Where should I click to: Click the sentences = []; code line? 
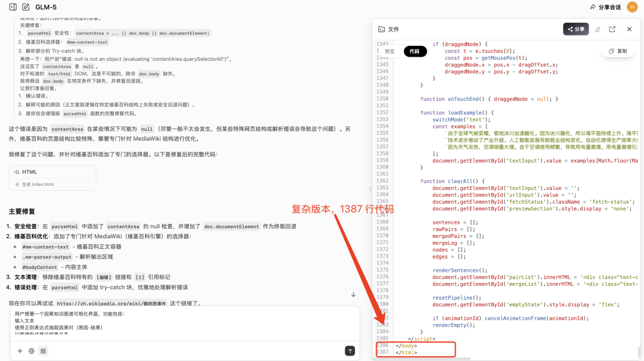click(x=455, y=222)
